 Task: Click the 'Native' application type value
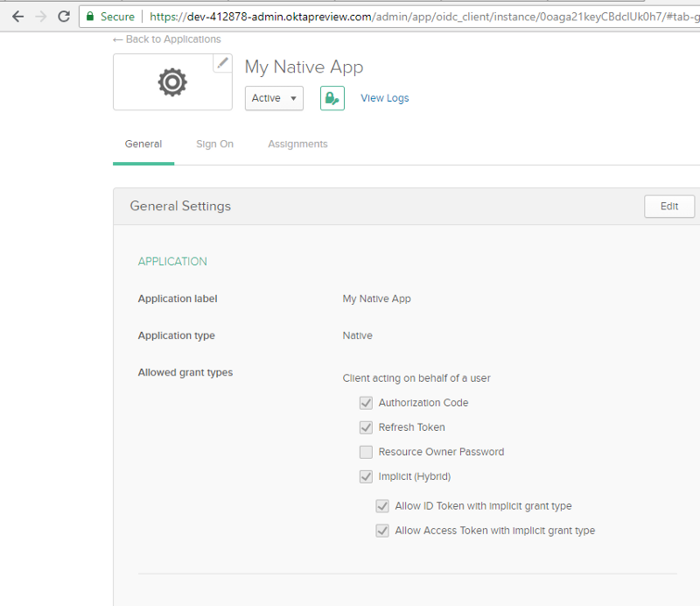pos(358,335)
